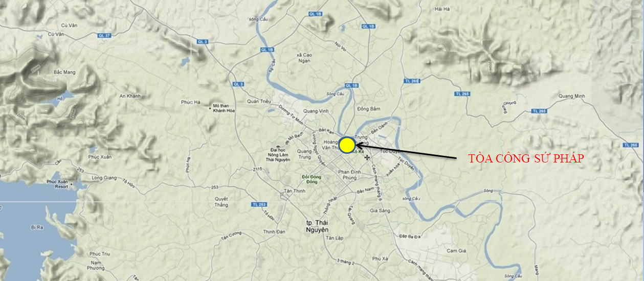Viewport: 644px width, 281px height.
Task: Click the Bắc Mang place label
Action: point(64,73)
